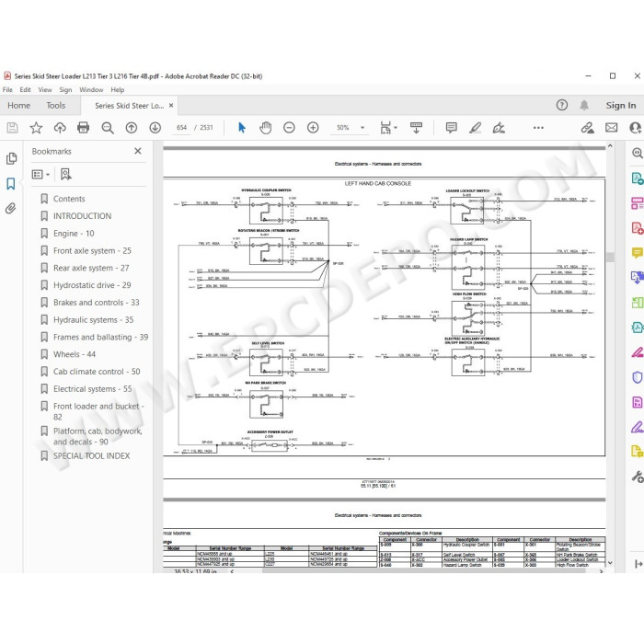Screen dimensions: 644x644
Task: Upload the file to cloud
Action: pyautogui.click(x=60, y=128)
